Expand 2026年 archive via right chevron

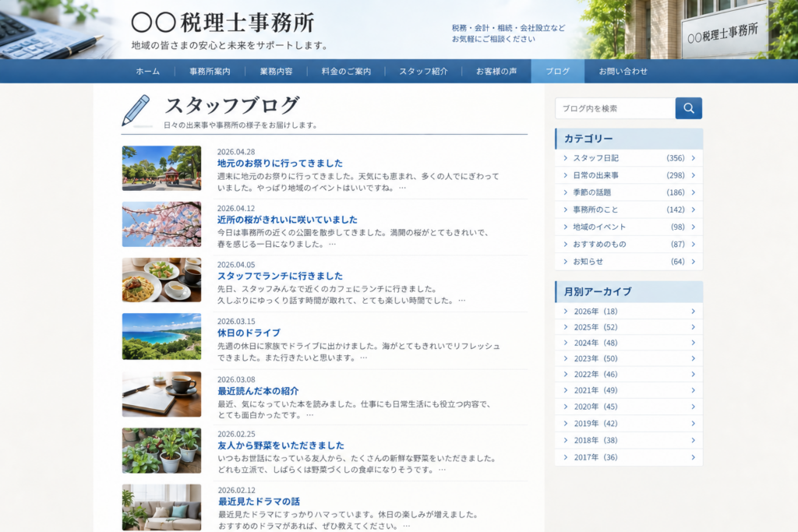point(693,312)
